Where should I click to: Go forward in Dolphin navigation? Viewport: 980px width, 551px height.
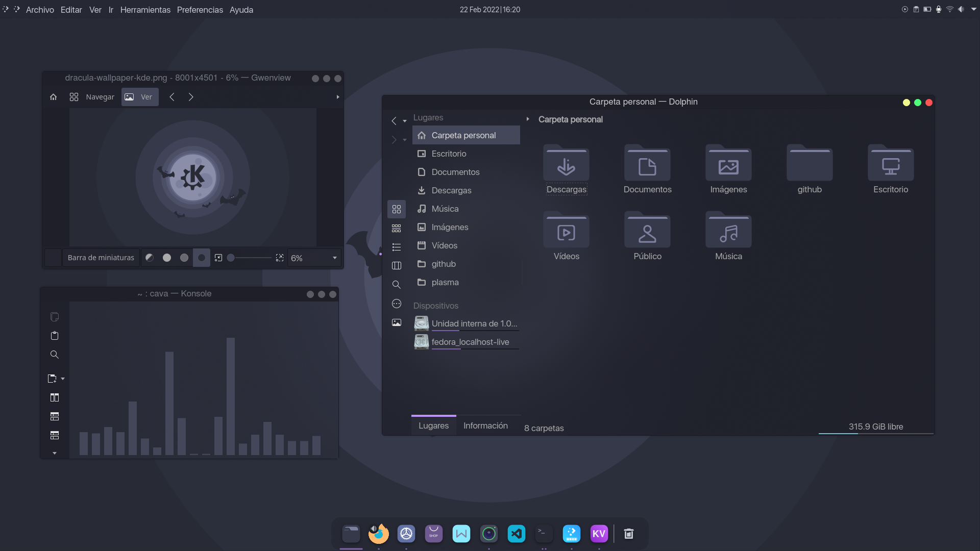[x=394, y=140]
